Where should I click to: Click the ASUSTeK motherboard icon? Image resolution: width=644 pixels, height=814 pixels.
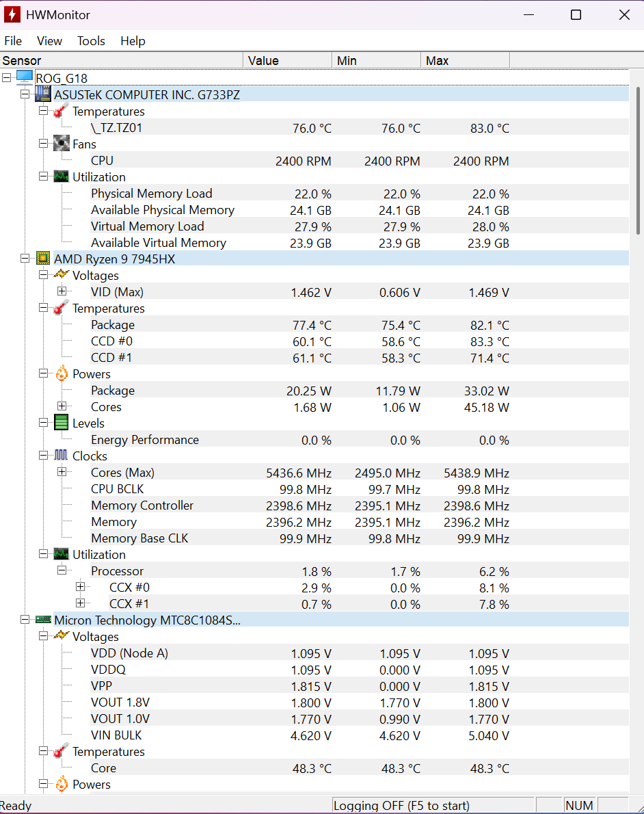pyautogui.click(x=44, y=94)
